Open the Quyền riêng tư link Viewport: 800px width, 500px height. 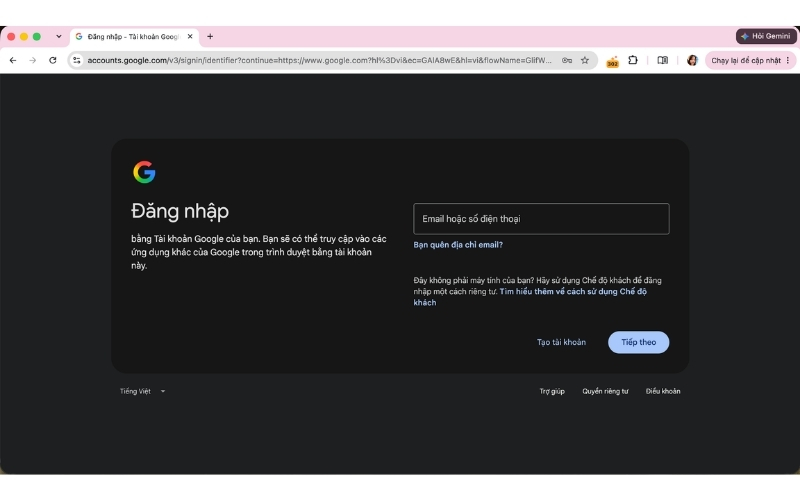click(x=605, y=391)
